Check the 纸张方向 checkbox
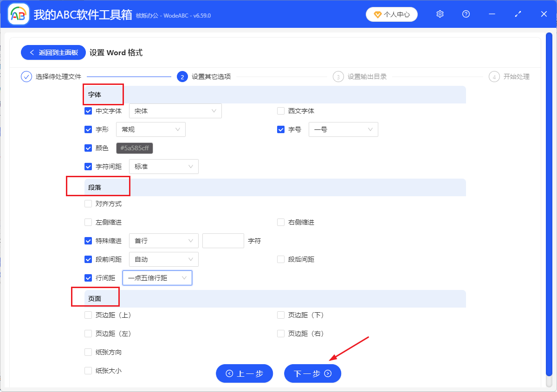Viewport: 557px width, 392px height. (88, 352)
